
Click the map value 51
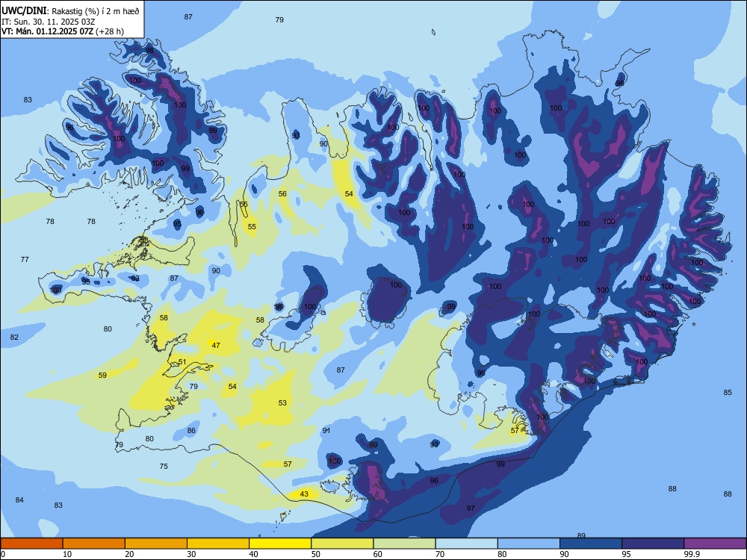pos(182,362)
